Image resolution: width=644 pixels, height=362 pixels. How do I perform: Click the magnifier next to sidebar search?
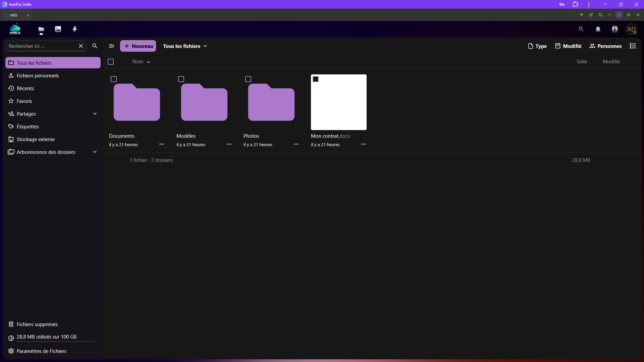95,46
